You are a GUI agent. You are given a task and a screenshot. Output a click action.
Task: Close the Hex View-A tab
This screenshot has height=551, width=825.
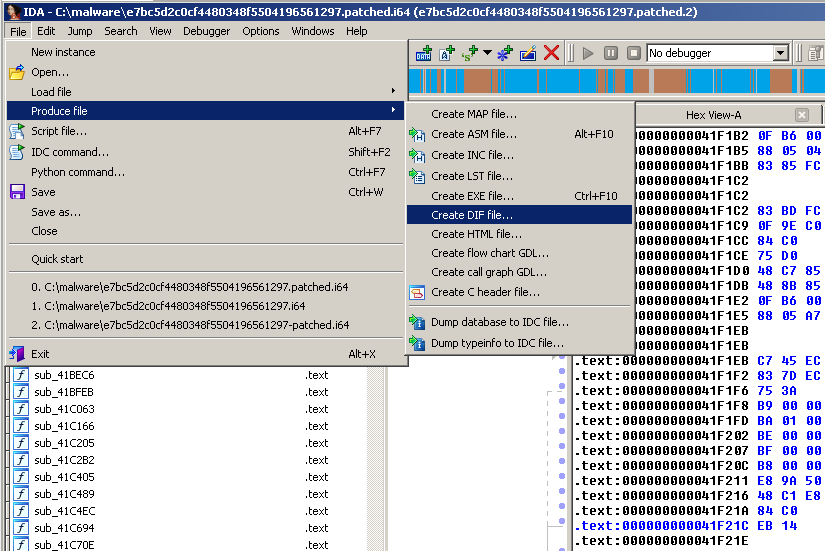801,115
